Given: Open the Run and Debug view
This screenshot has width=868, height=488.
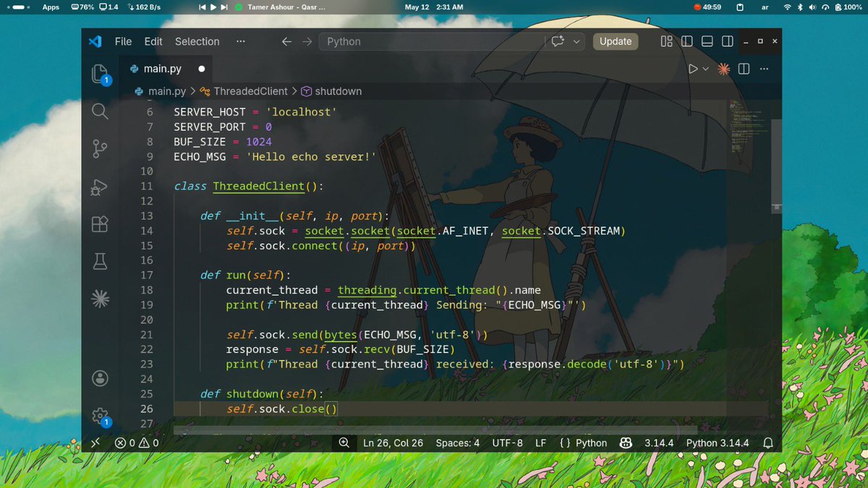Looking at the screenshot, I should click(x=100, y=187).
